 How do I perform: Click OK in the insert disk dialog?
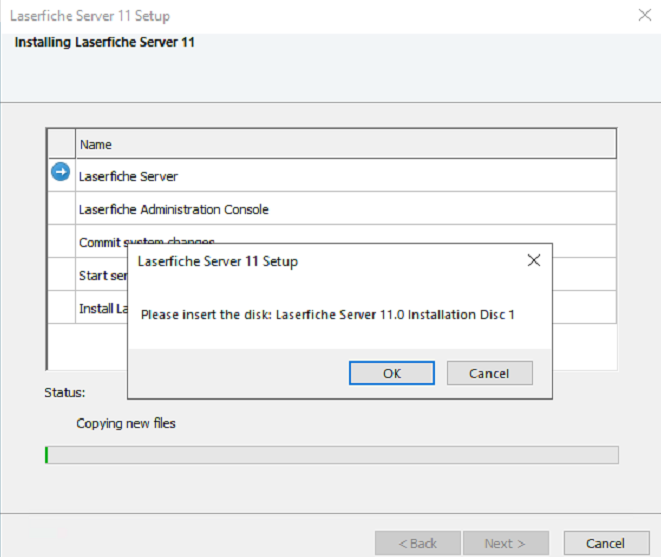coord(392,373)
